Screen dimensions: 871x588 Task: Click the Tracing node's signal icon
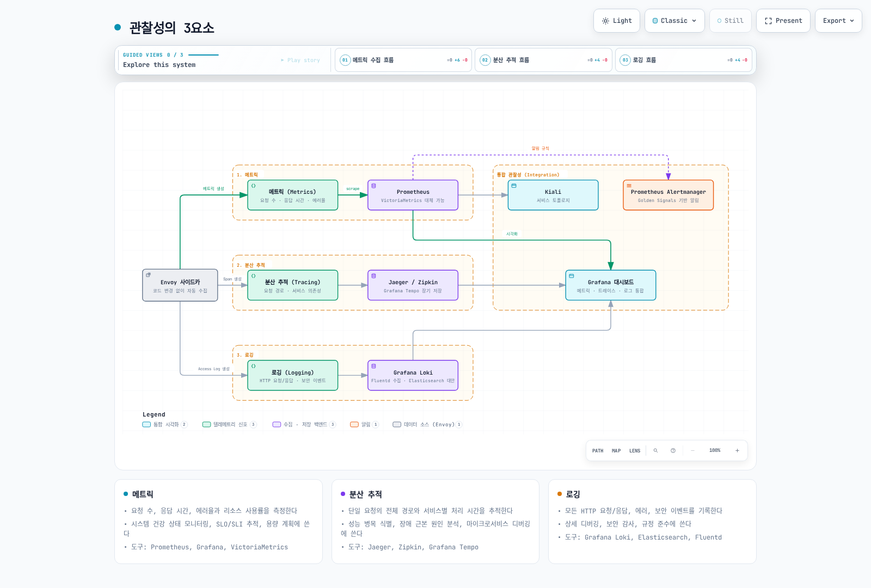click(x=253, y=276)
